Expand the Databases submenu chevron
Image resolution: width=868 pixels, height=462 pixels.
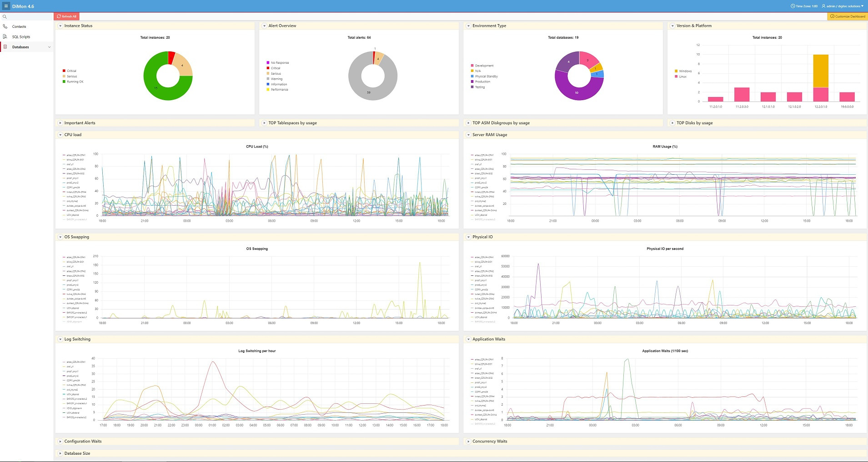[49, 47]
